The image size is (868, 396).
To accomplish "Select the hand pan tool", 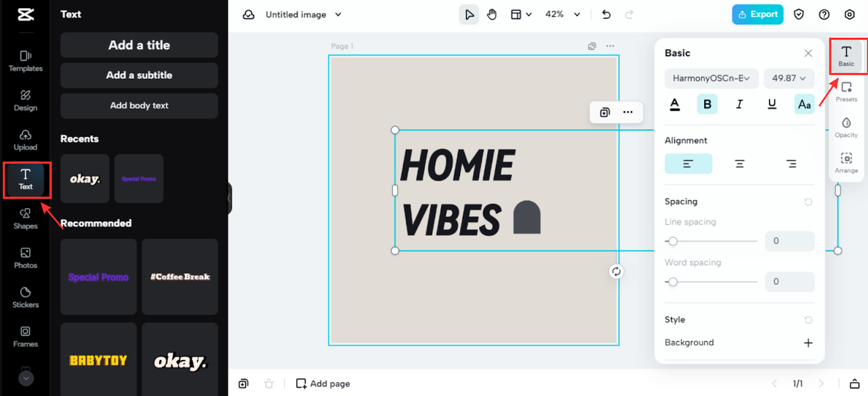I will pyautogui.click(x=492, y=14).
